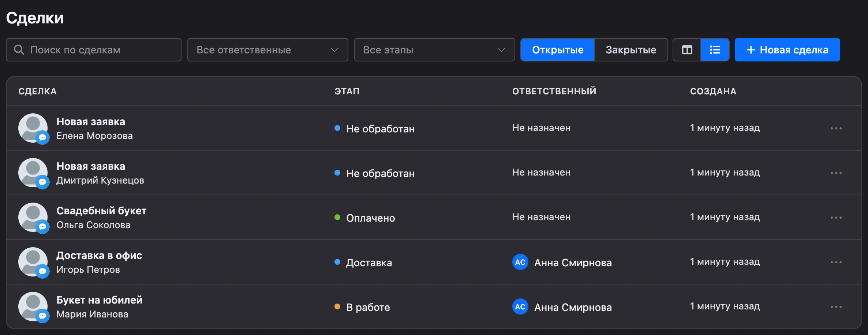The width and height of the screenshot is (868, 335).
Task: Switch to list view icon
Action: [x=715, y=50]
